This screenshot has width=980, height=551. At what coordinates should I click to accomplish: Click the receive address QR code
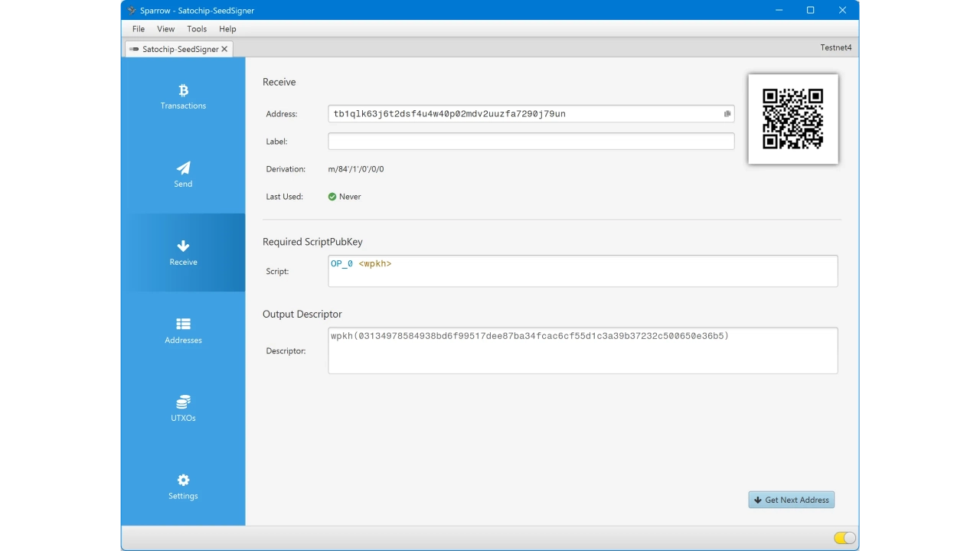pyautogui.click(x=793, y=119)
